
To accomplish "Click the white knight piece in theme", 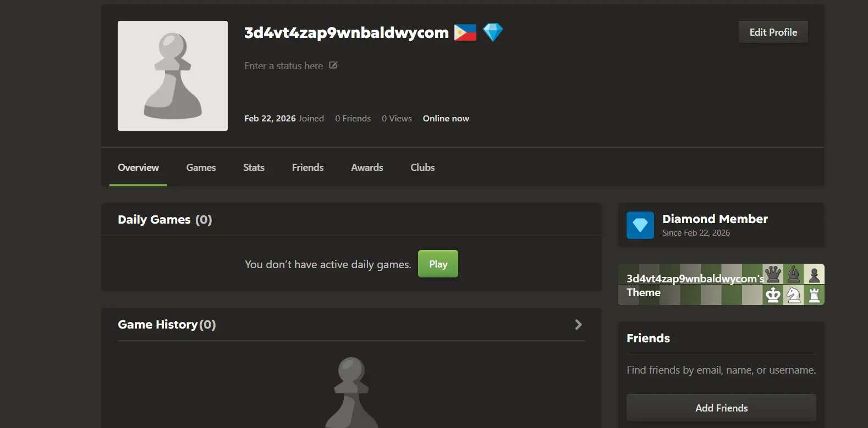I will click(794, 294).
